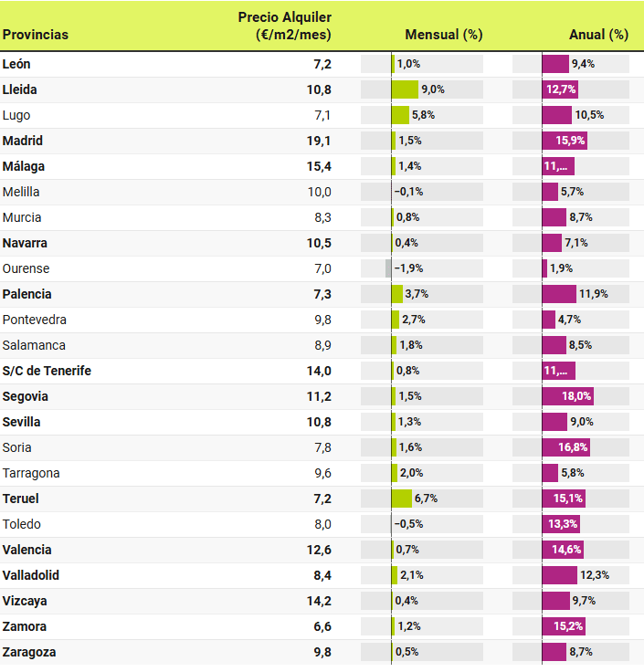This screenshot has height=672, width=644.
Task: Click Valencia's magenta 14,6% annual bar
Action: tap(563, 550)
